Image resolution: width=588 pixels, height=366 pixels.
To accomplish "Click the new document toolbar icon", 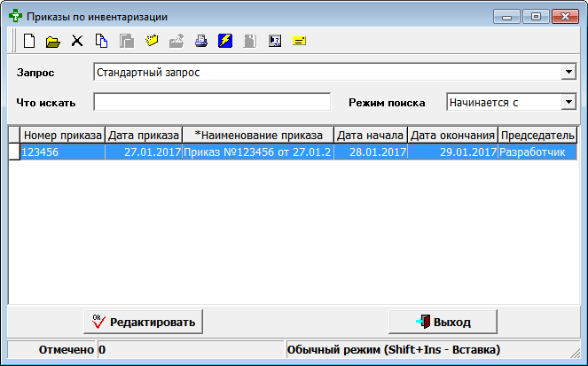I will coord(29,41).
